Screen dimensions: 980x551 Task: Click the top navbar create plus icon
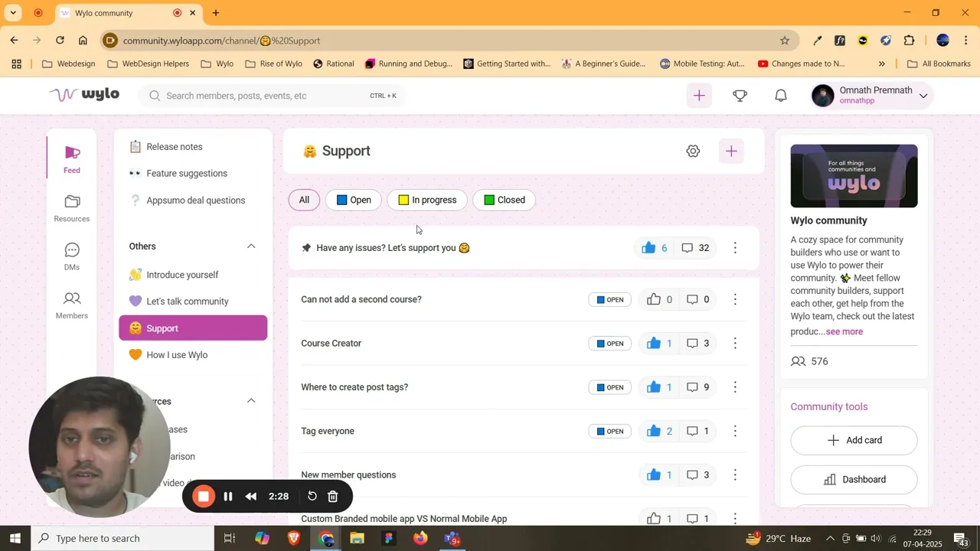tap(699, 96)
